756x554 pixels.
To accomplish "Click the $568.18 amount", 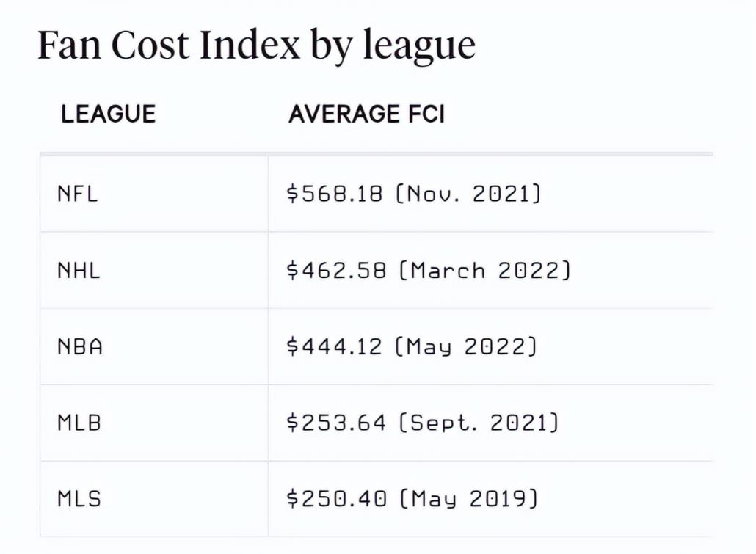I will [x=335, y=194].
